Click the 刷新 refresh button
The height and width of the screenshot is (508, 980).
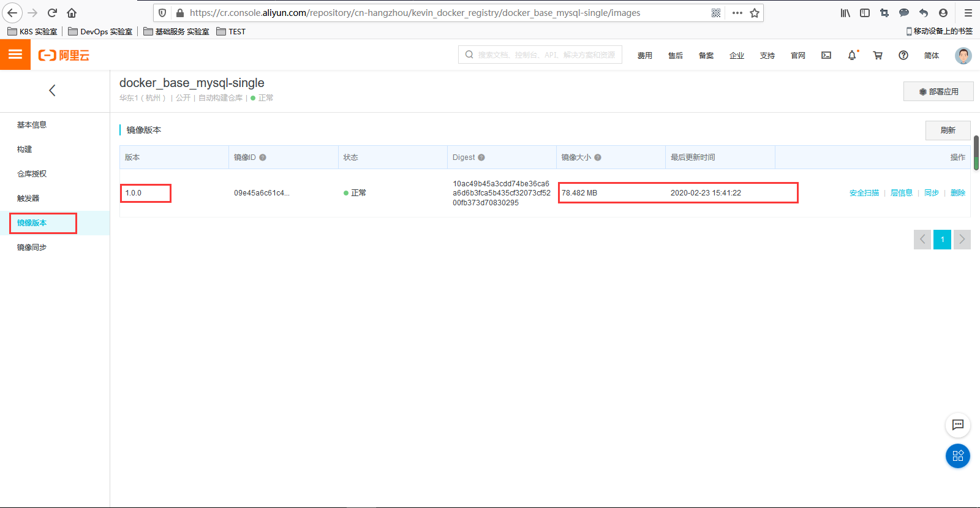click(948, 130)
